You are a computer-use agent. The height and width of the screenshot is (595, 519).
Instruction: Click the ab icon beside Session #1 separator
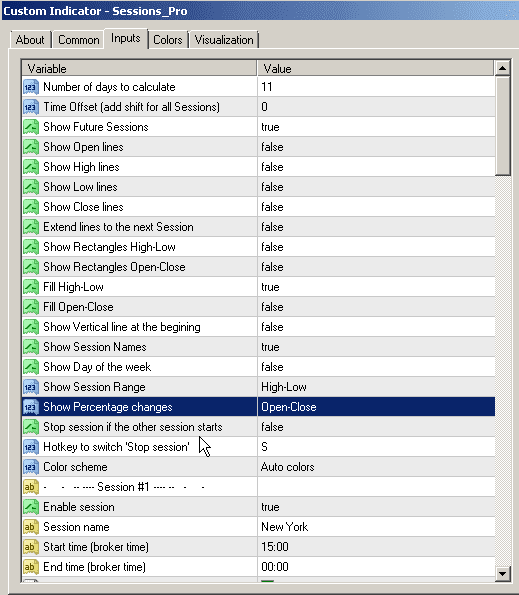(31, 487)
